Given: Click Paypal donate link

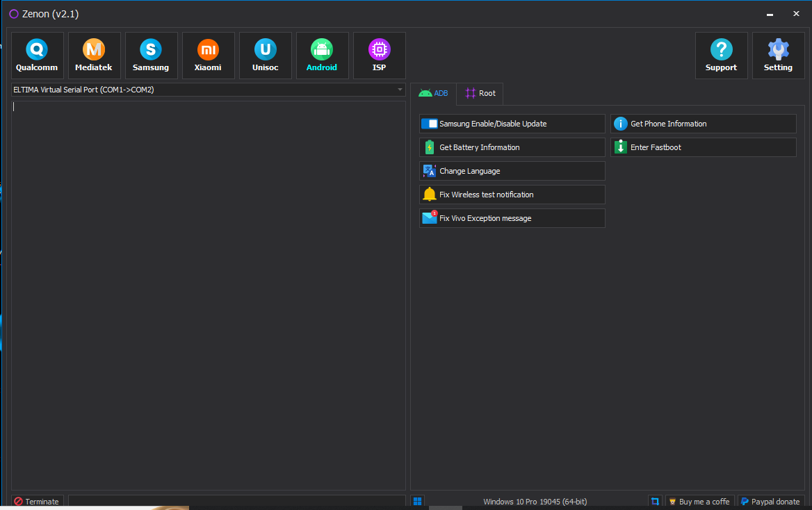Looking at the screenshot, I should (770, 501).
